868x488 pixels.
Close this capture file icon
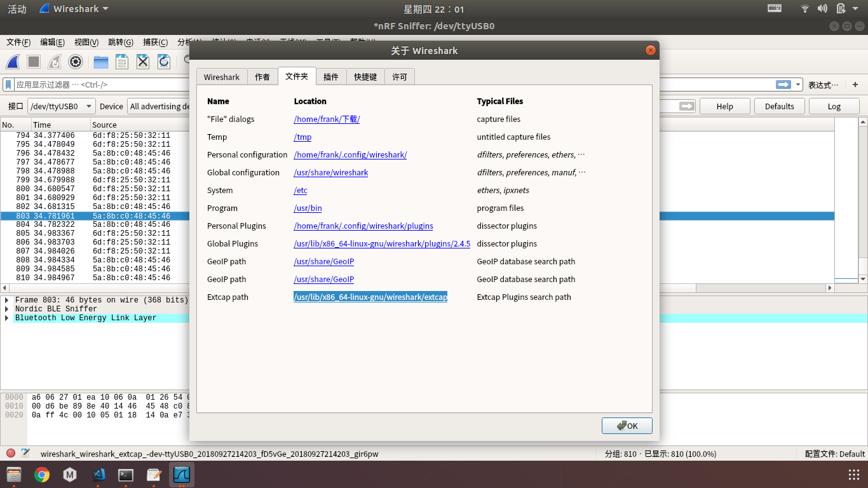click(143, 62)
